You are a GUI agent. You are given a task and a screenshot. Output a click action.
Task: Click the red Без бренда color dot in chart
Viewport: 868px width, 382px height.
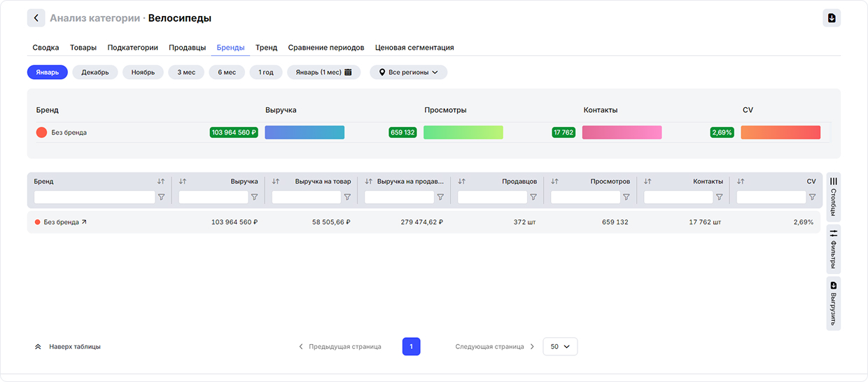click(41, 132)
